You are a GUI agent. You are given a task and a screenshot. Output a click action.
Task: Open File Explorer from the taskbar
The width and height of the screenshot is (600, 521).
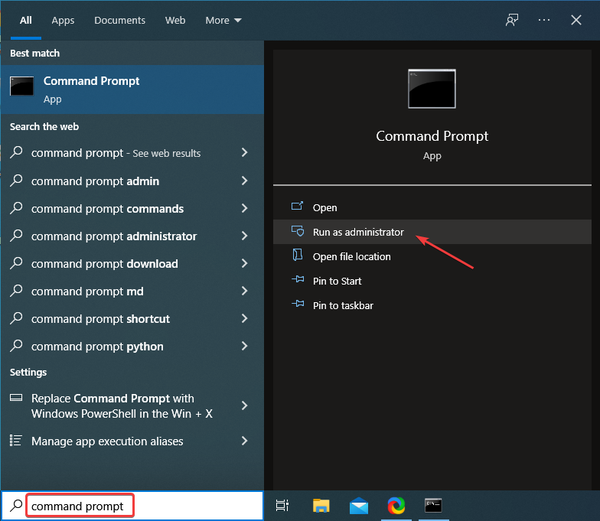coord(321,506)
